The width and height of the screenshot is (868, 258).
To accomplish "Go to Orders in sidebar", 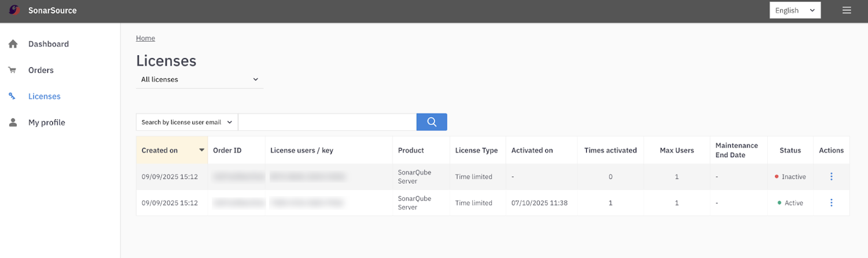I will click(x=41, y=70).
